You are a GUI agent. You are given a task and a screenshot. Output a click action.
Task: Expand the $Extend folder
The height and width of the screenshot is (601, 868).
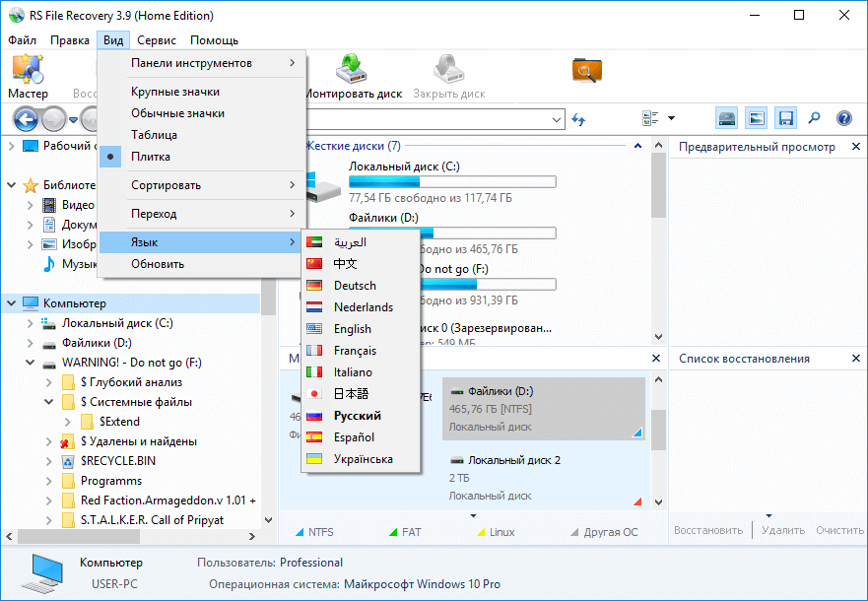[68, 423]
